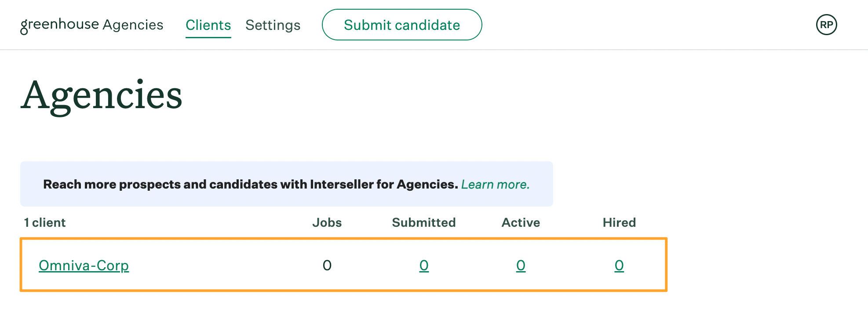Switch to the Clients tab
The image size is (868, 334).
click(208, 25)
